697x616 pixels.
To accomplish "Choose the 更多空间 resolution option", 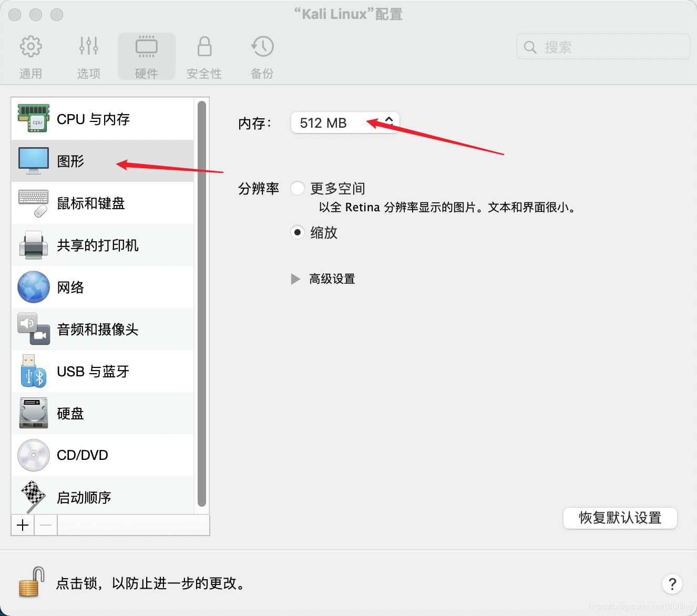I will (298, 188).
